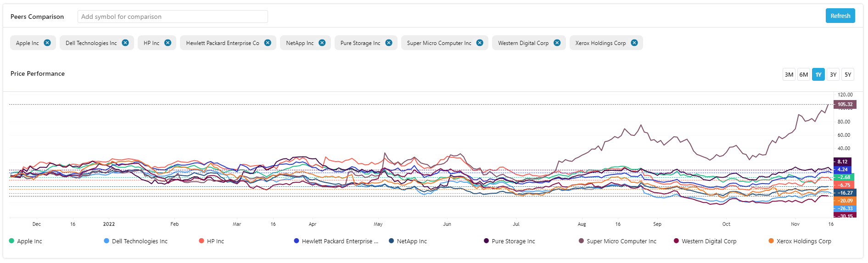
Task: Click the Price Performance heading
Action: pos(38,73)
